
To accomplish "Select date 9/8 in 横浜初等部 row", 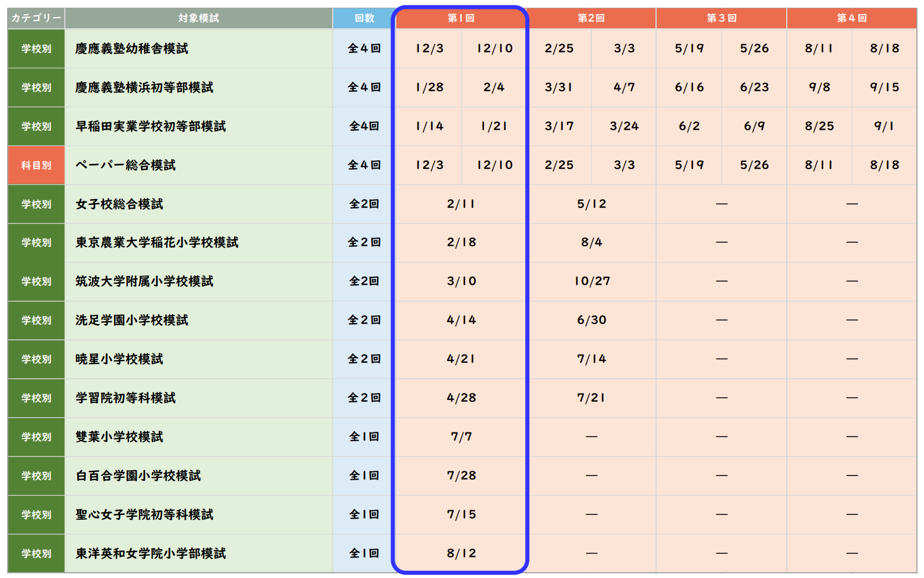I will (819, 88).
